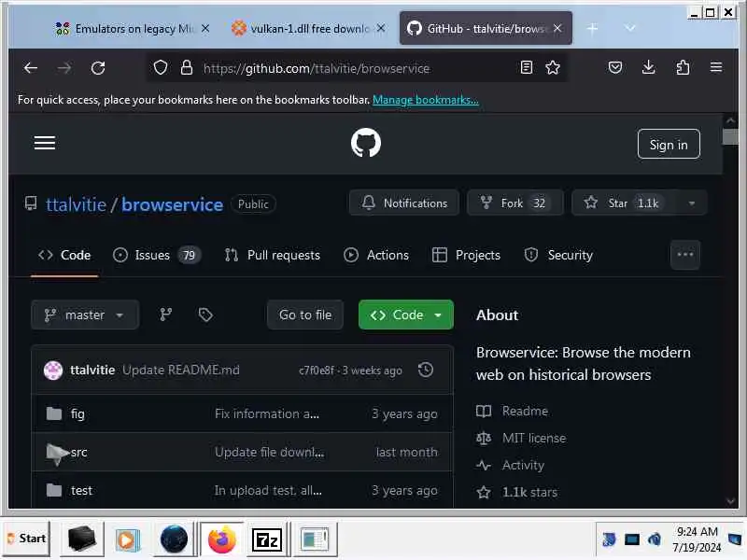Click the Sign in button
Screen dimensions: 747x560
(x=669, y=144)
